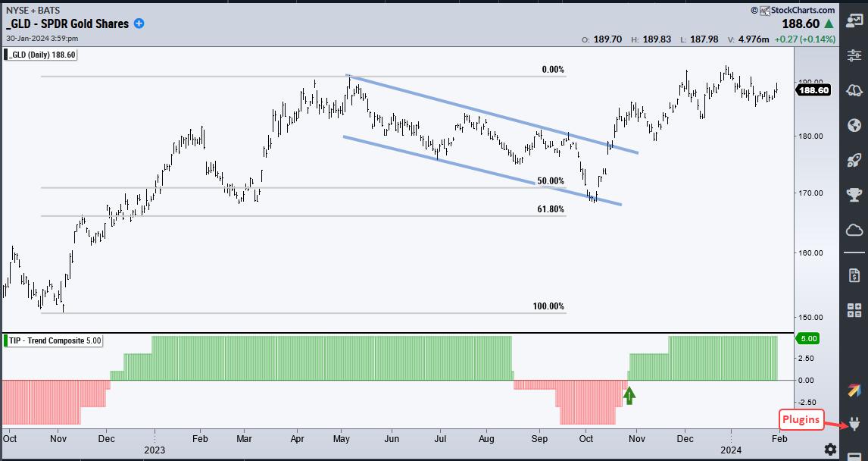Click the rocket icon in the sidebar
Screen dimensions: 868x461
[x=854, y=160]
